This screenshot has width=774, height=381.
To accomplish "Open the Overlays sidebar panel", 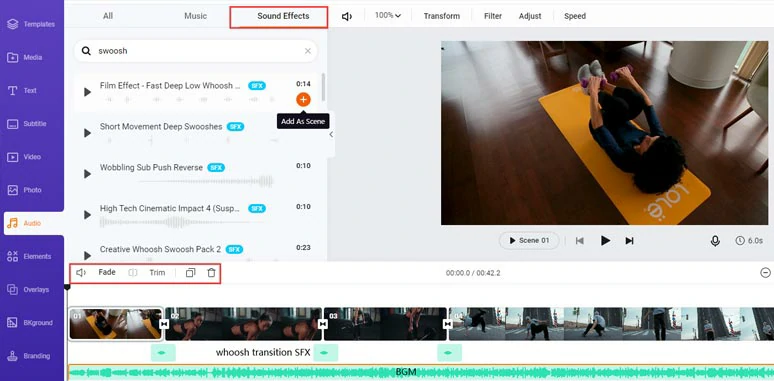I will 32,290.
